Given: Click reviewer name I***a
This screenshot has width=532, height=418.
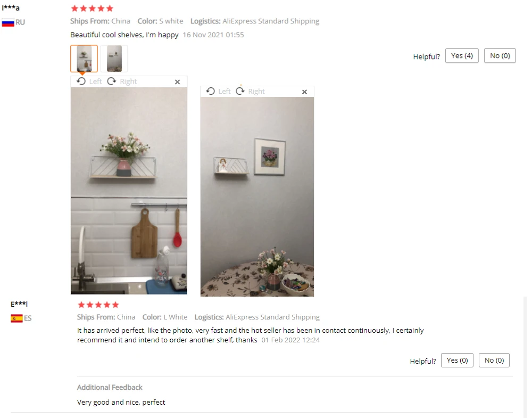Looking at the screenshot, I should click(x=11, y=7).
